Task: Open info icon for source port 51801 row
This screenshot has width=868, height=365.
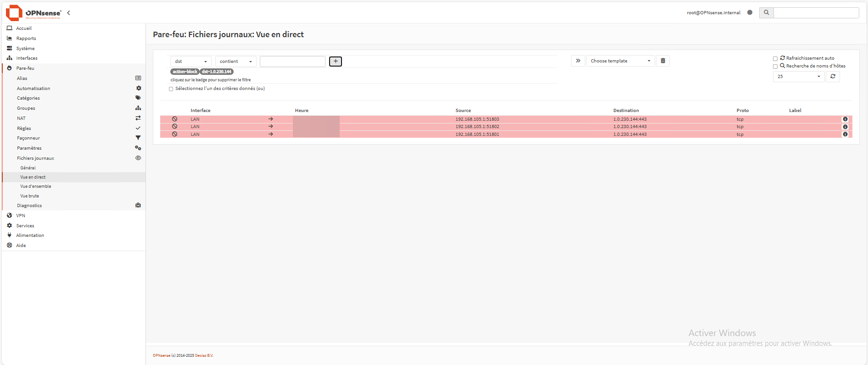Action: coord(845,135)
